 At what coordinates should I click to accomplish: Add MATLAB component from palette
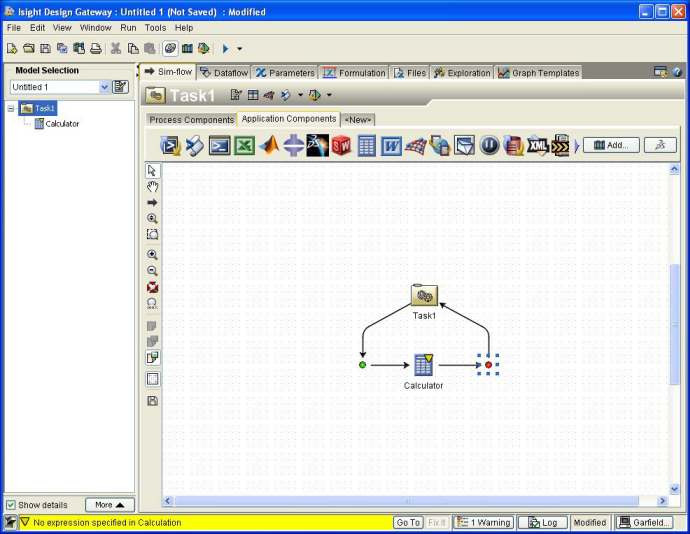coord(269,146)
